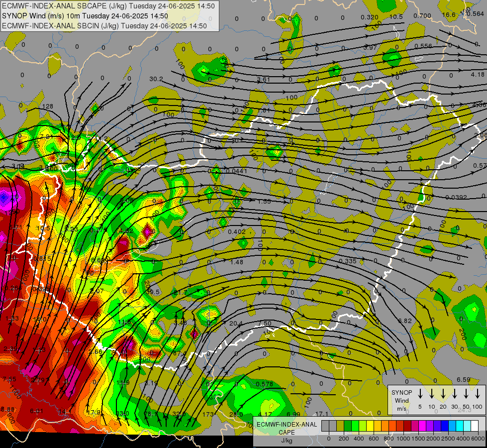Viewport: 487px width, 448px height.
Task: Click the map value 3.61
Action: 264,80
